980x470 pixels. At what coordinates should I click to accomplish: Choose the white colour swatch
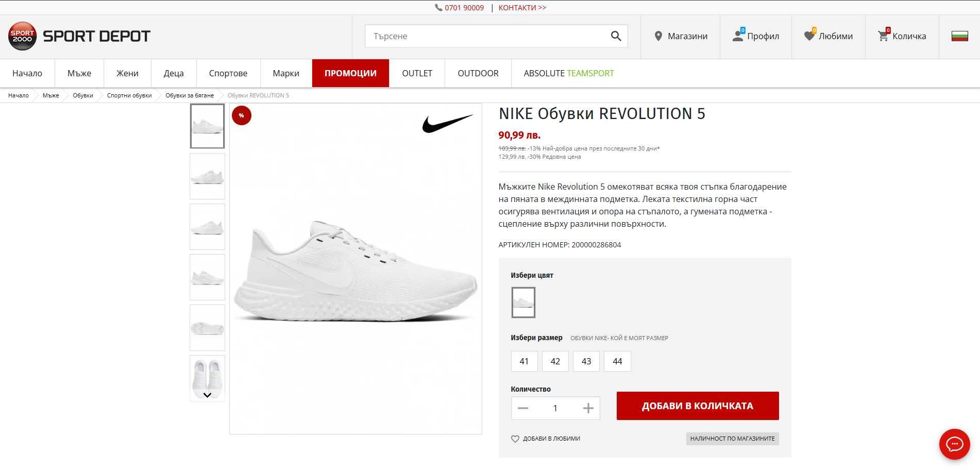[x=523, y=303]
